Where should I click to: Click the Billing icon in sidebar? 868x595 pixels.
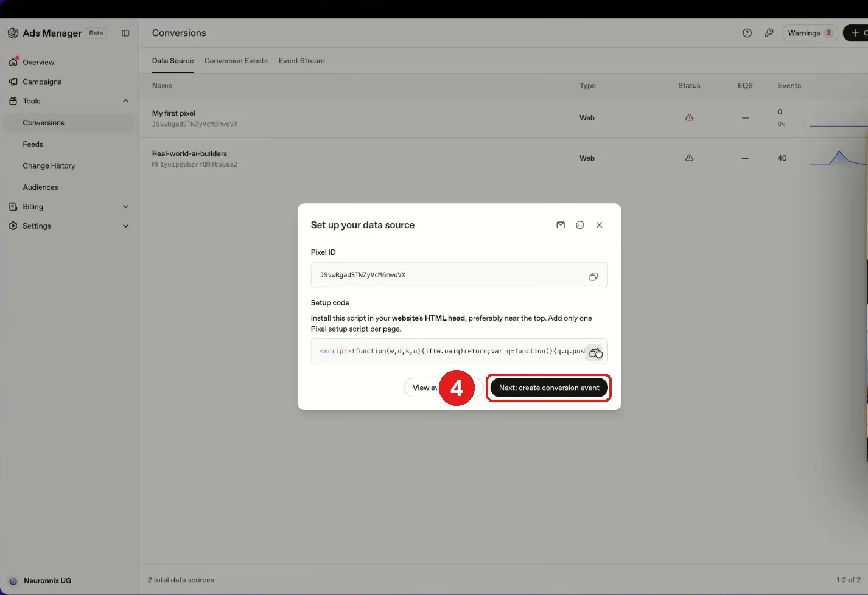13,207
